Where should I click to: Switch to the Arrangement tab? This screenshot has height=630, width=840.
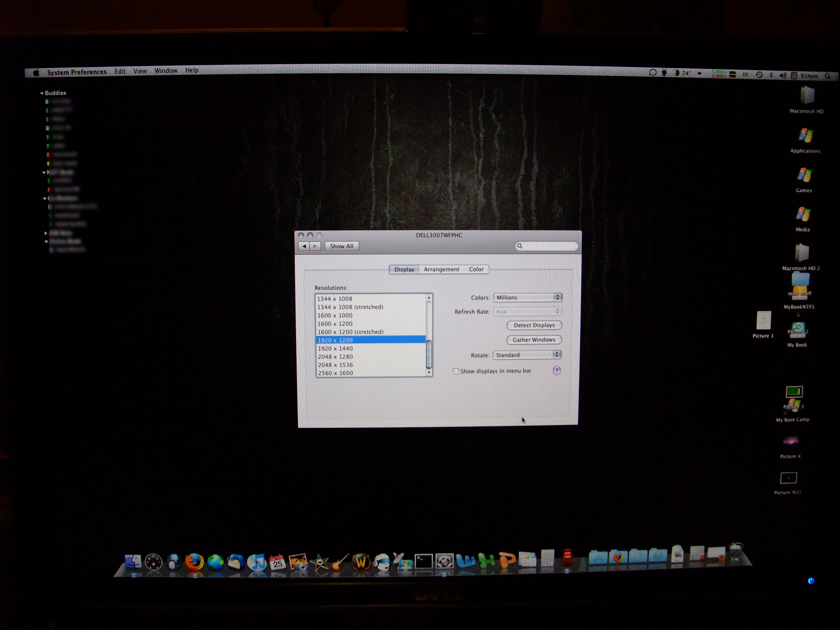441,269
